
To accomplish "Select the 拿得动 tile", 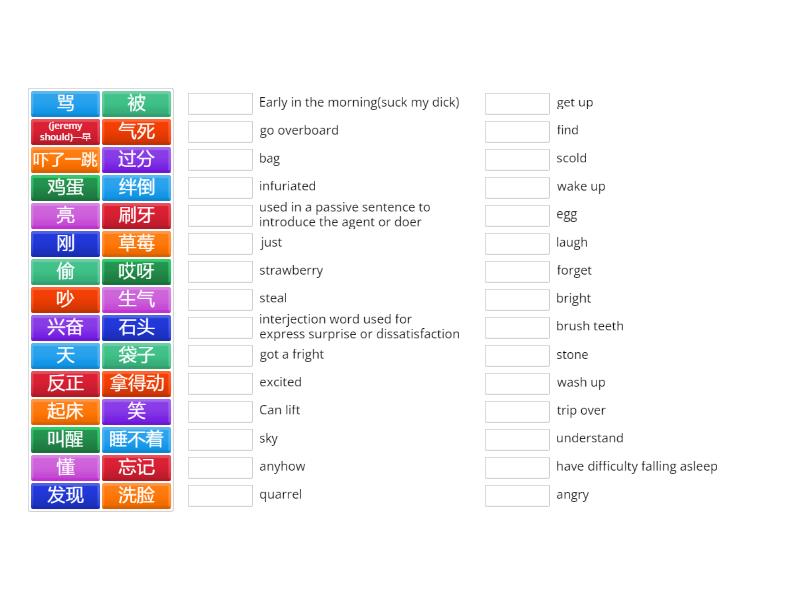I will click(x=136, y=384).
